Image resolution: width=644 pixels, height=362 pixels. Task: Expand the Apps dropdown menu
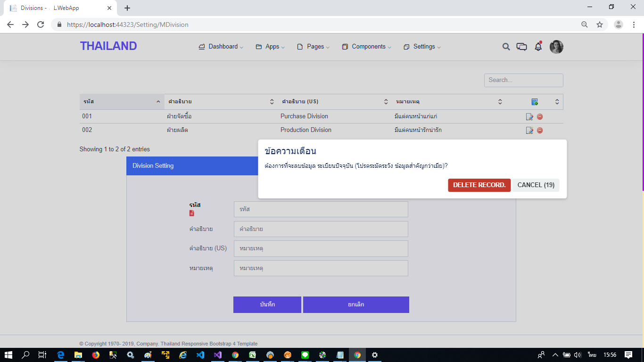click(271, 47)
